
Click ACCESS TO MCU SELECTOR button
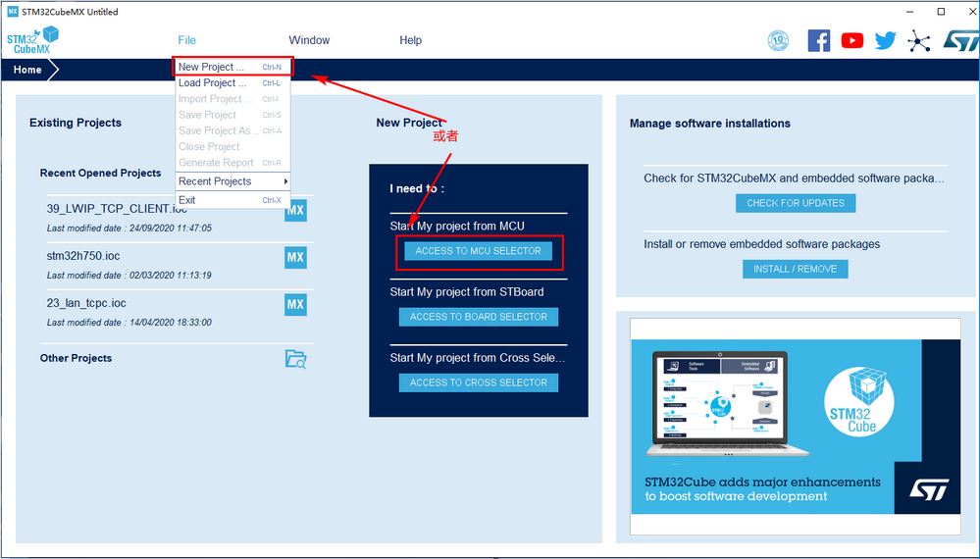tap(478, 251)
